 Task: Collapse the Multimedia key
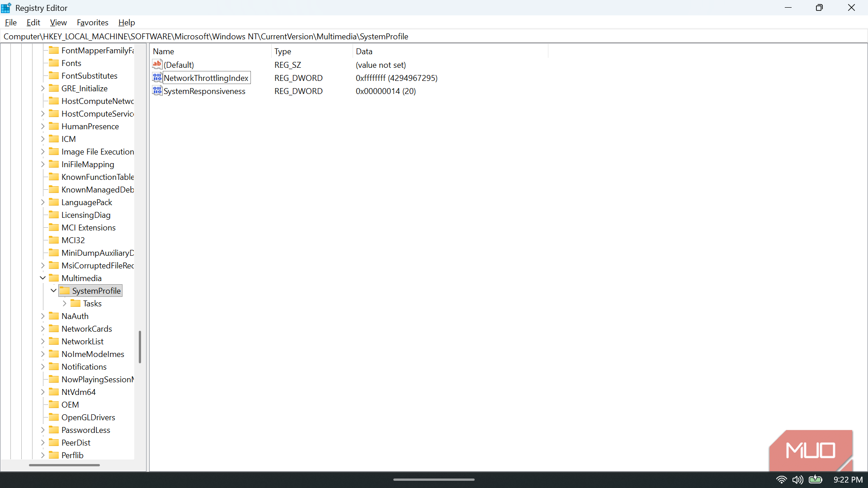tap(43, 278)
